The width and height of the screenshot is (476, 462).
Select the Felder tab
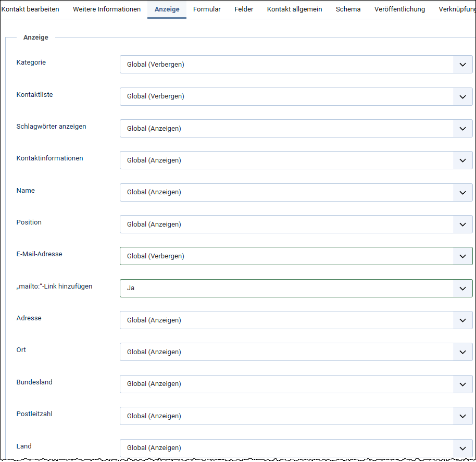pyautogui.click(x=244, y=9)
